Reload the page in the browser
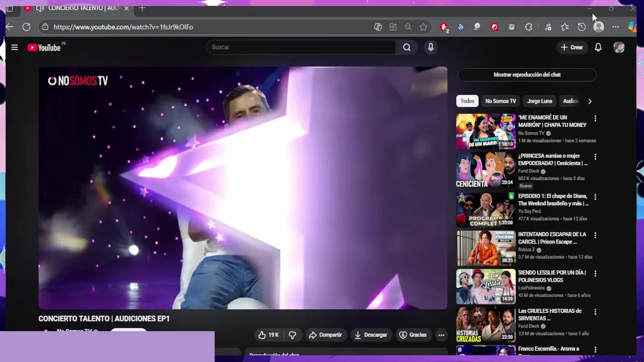Screen dimensions: 644x362 [x=27, y=27]
